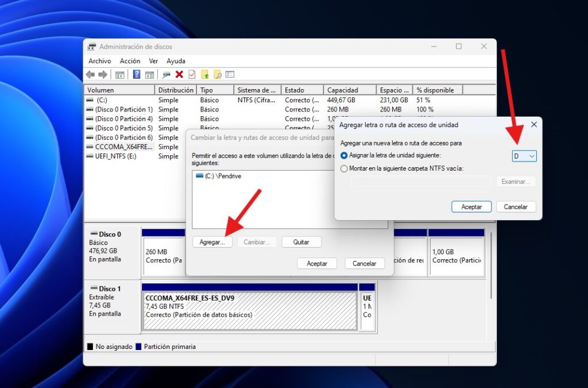This screenshot has width=588, height=388.
Task: Close the Agregar letra o ruta dialog
Action: click(534, 125)
